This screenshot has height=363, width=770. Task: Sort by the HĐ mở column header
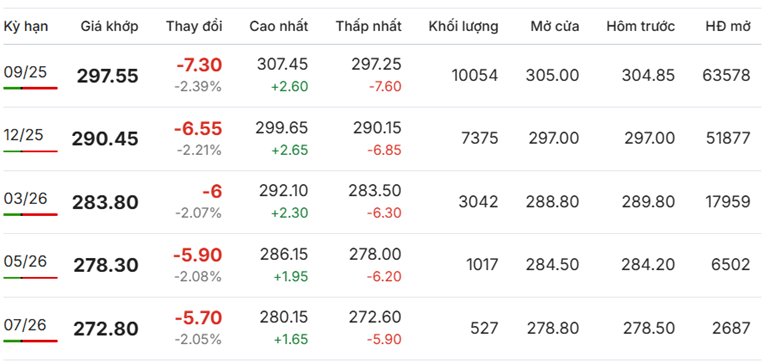pos(728,26)
